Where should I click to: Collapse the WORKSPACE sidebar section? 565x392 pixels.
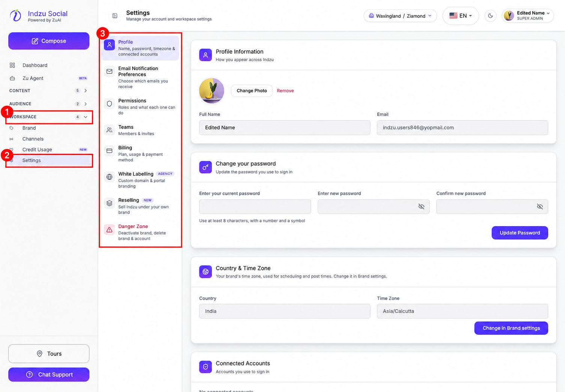pos(49,117)
